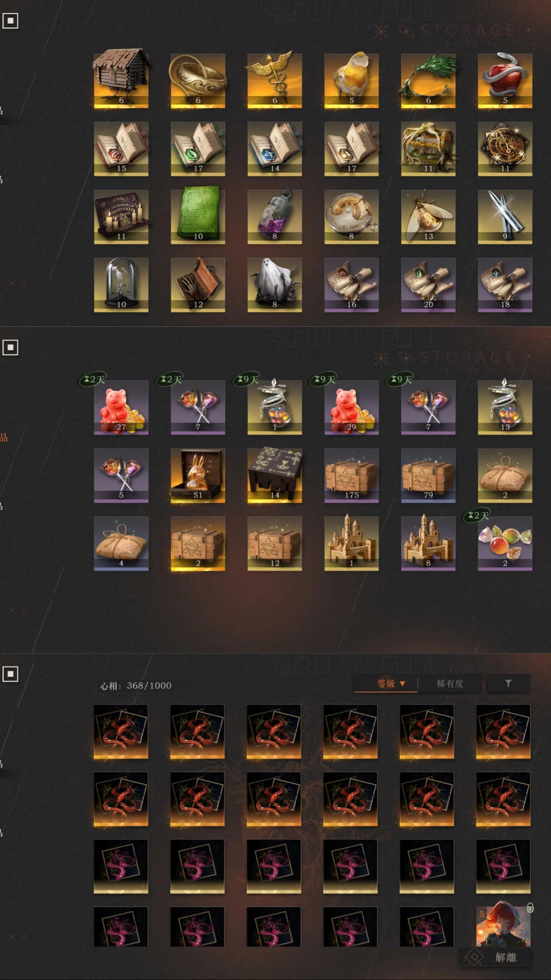
Task: Toggle the square icon in the top storage panel
Action: [10, 21]
